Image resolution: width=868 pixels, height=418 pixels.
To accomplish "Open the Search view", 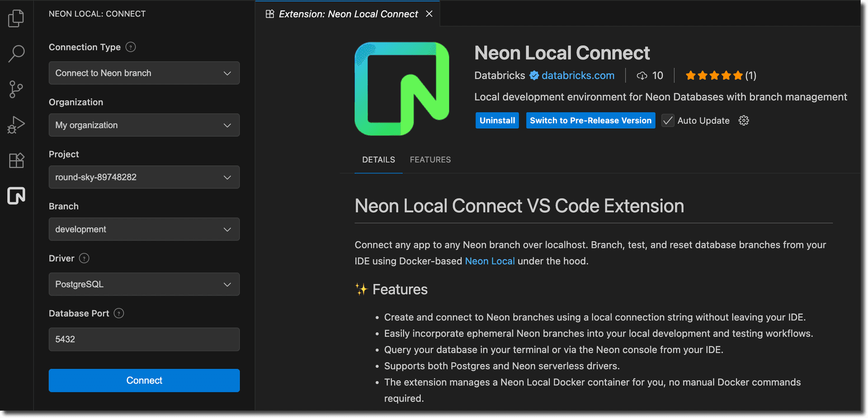I will (16, 53).
